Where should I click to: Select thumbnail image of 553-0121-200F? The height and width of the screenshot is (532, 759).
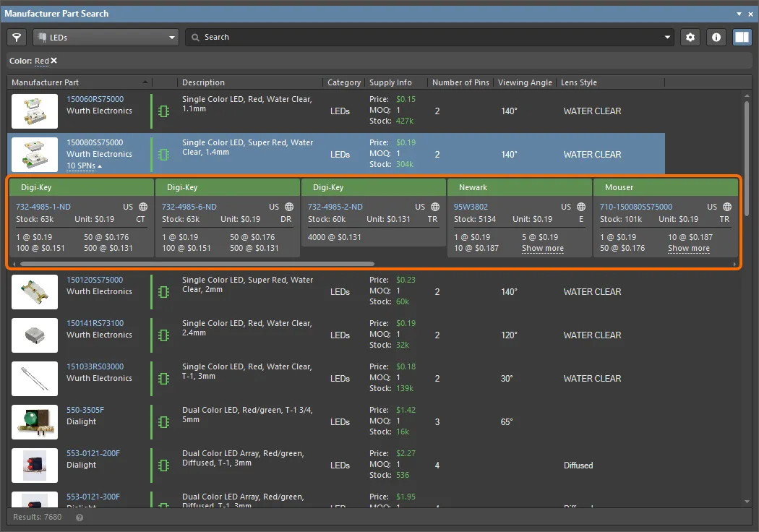pos(35,465)
